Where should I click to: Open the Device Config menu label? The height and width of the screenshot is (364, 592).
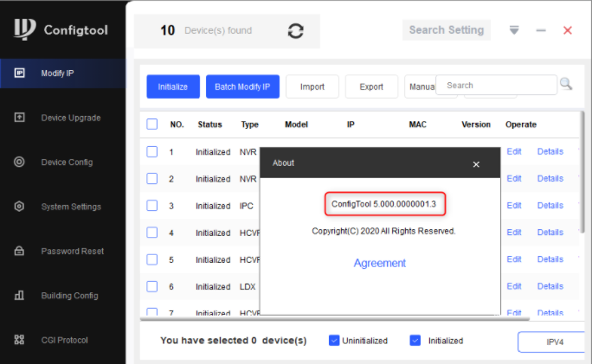click(67, 163)
